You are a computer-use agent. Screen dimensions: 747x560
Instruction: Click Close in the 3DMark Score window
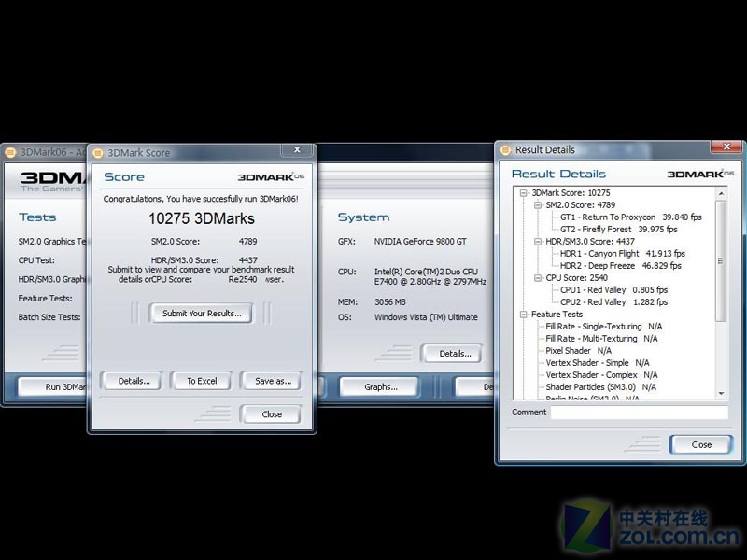(x=271, y=414)
